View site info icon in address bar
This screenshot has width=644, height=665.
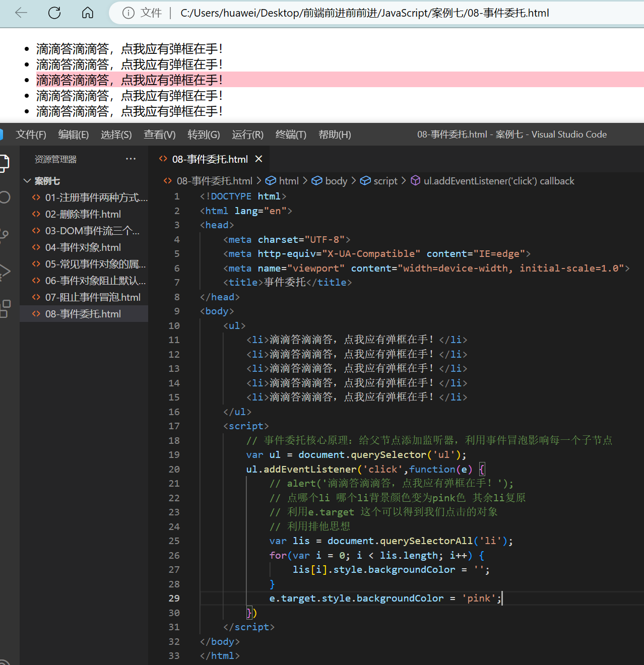[x=128, y=13]
